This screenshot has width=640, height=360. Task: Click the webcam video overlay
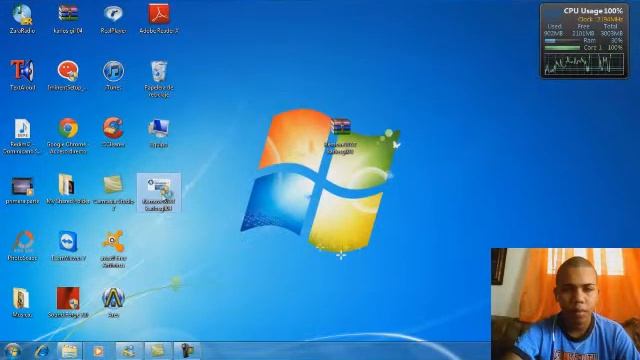[x=565, y=304]
